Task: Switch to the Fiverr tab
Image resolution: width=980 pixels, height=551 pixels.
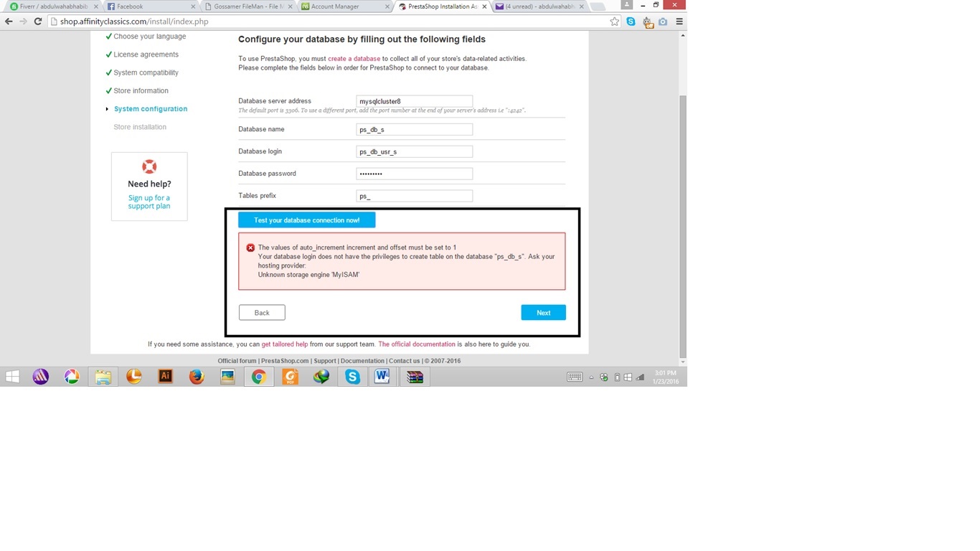Action: tap(54, 6)
